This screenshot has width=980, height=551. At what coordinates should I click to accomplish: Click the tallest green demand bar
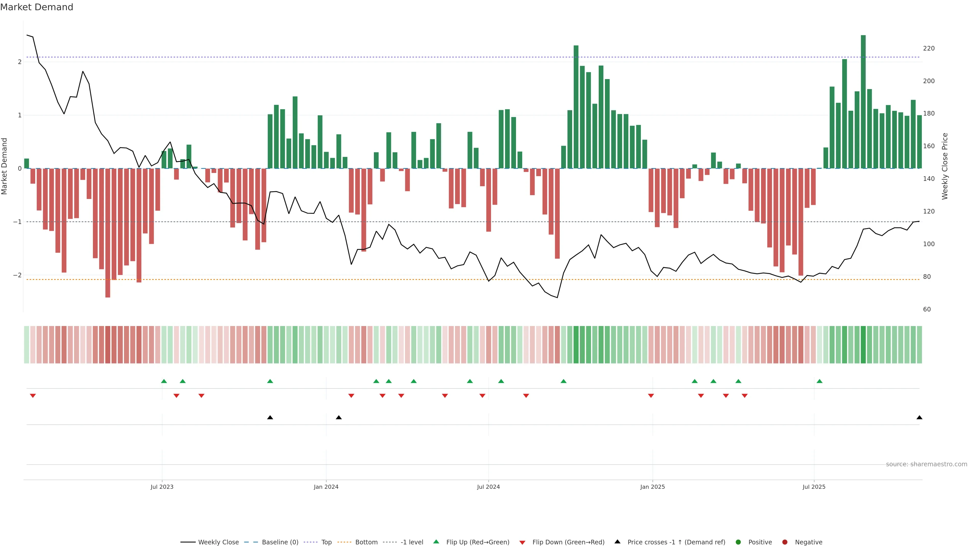pyautogui.click(x=863, y=102)
